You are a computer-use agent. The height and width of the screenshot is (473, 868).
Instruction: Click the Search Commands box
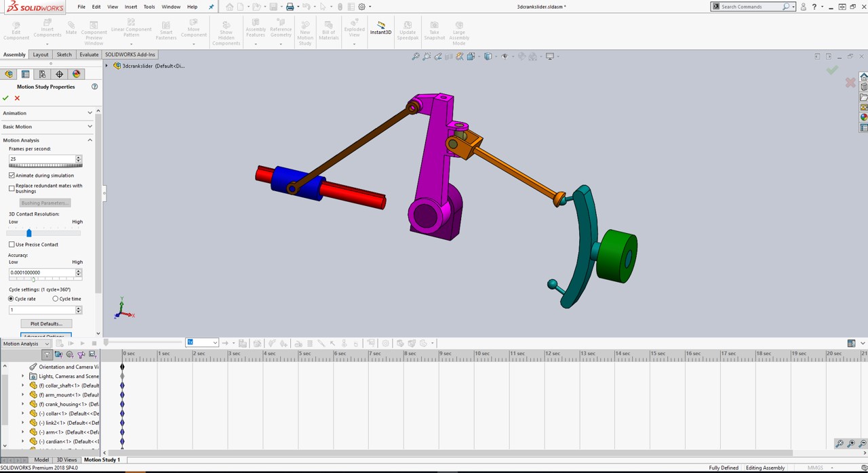[751, 7]
